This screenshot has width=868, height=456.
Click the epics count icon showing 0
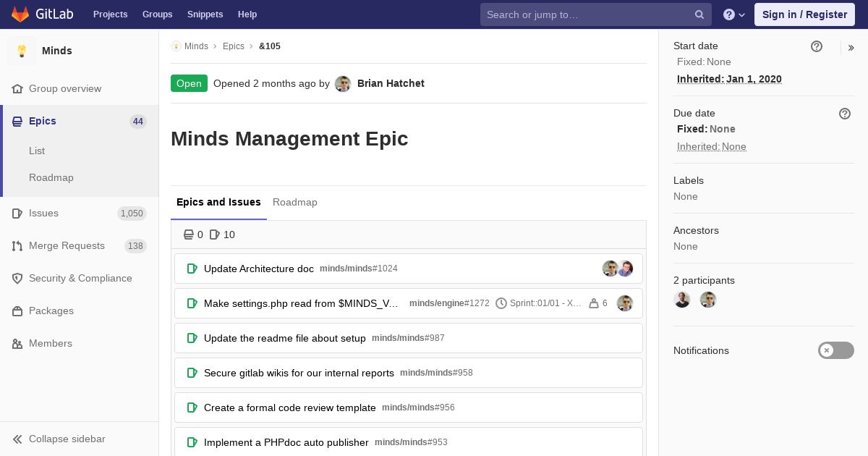[189, 235]
